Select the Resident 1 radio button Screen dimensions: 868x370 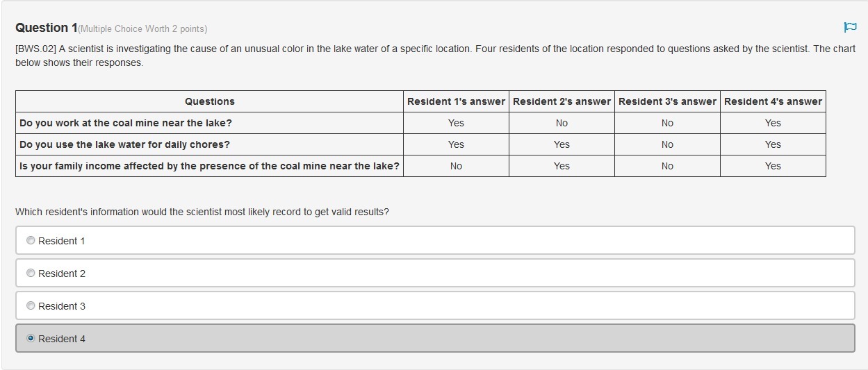31,240
